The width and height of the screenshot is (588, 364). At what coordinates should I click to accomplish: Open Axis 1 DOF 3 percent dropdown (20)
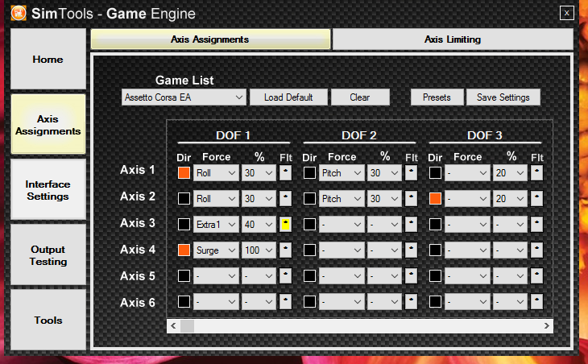510,173
